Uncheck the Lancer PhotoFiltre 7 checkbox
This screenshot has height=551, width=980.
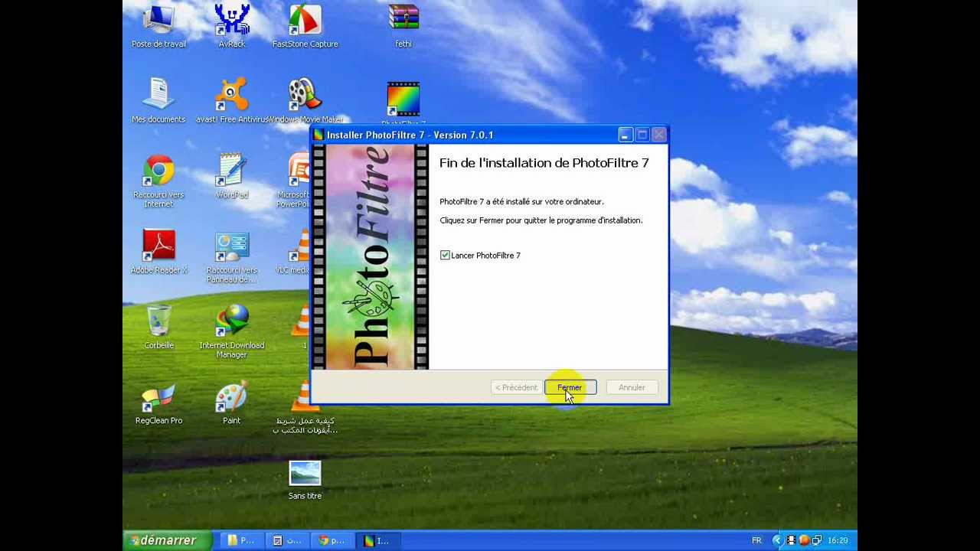pos(445,255)
